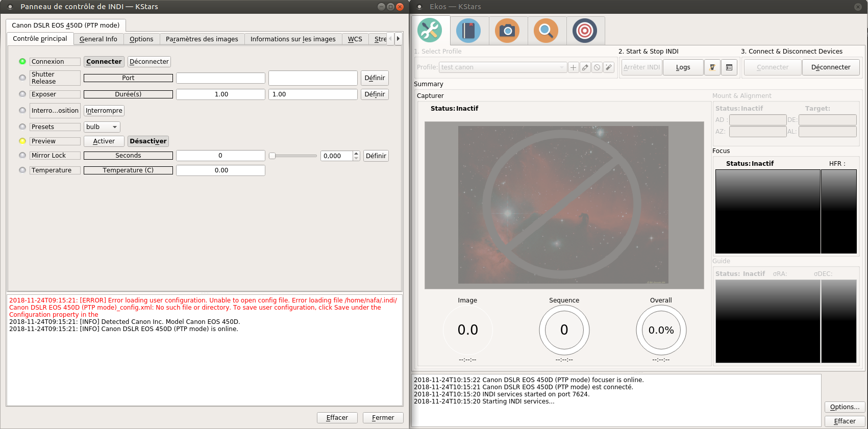Image resolution: width=868 pixels, height=429 pixels.
Task: Click the Capturer 'Status: Inactif' text
Action: point(455,109)
